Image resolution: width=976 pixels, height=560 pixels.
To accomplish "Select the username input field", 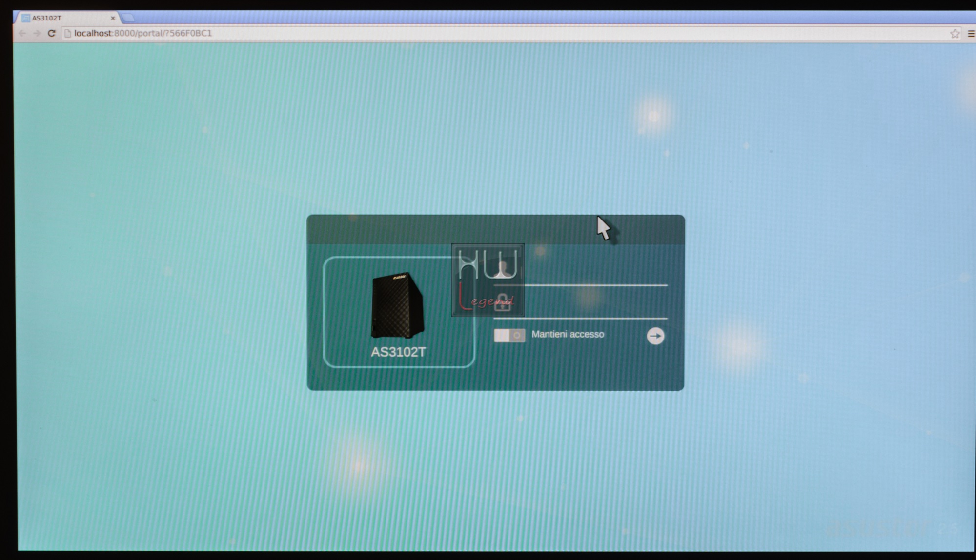I will point(580,271).
